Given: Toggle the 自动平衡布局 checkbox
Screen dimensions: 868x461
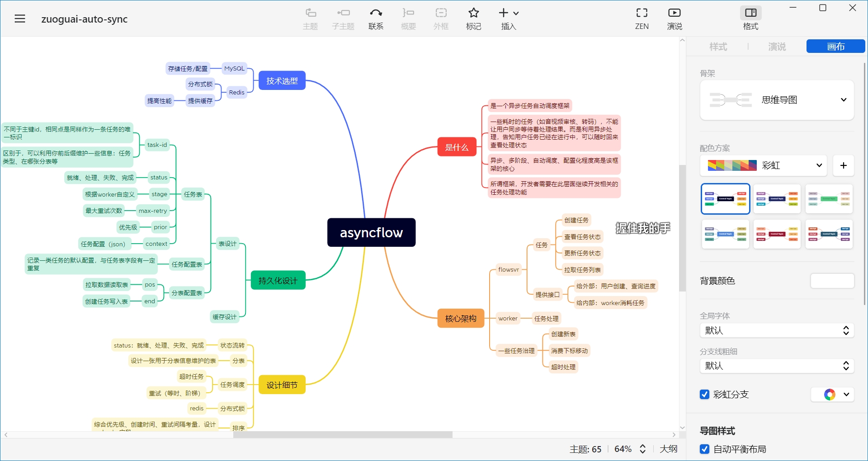Looking at the screenshot, I should [704, 449].
